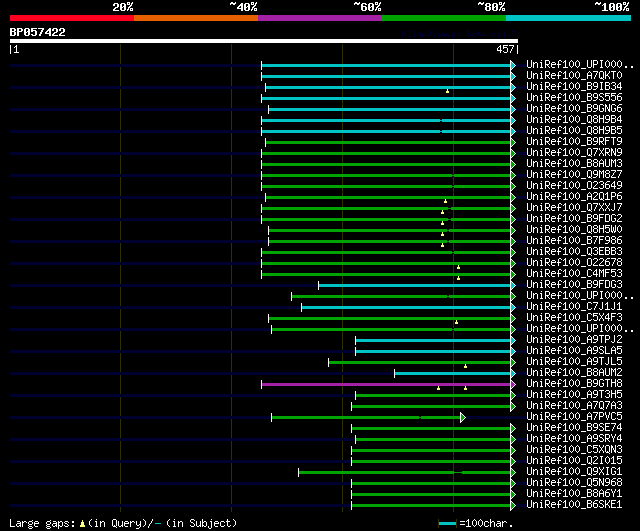Screen dimensions: 640x531
Task: Click the 457 query end position label
Action: coord(505,49)
